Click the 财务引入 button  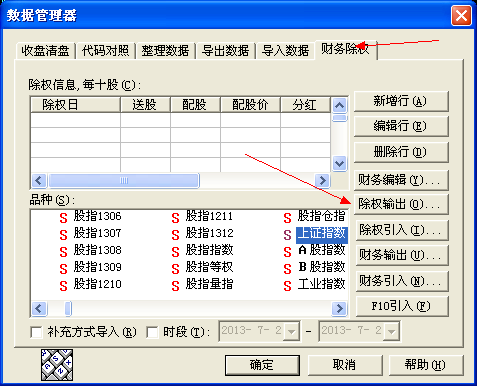(x=402, y=281)
